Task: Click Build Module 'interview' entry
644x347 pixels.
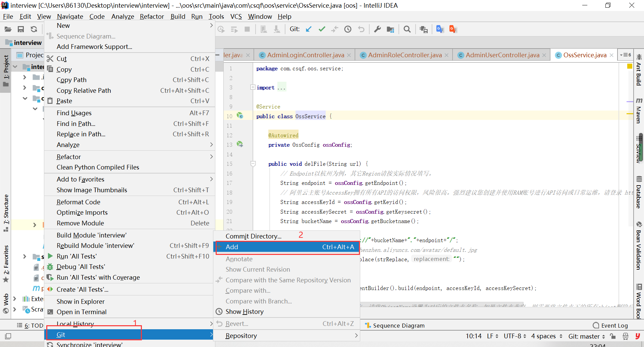Action: click(x=129, y=235)
